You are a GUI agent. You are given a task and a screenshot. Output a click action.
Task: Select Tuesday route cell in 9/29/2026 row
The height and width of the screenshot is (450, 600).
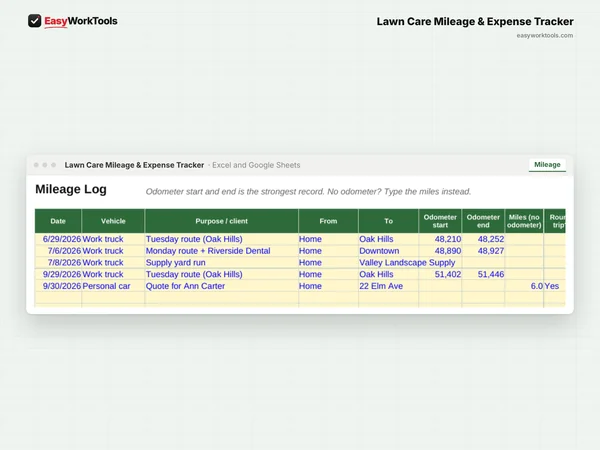pyautogui.click(x=222, y=274)
